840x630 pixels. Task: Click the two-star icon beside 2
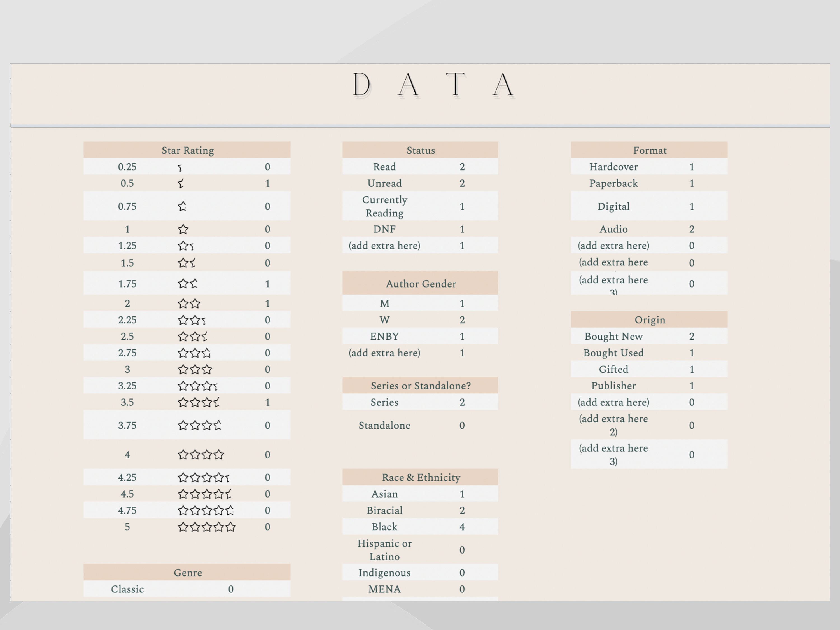point(189,303)
